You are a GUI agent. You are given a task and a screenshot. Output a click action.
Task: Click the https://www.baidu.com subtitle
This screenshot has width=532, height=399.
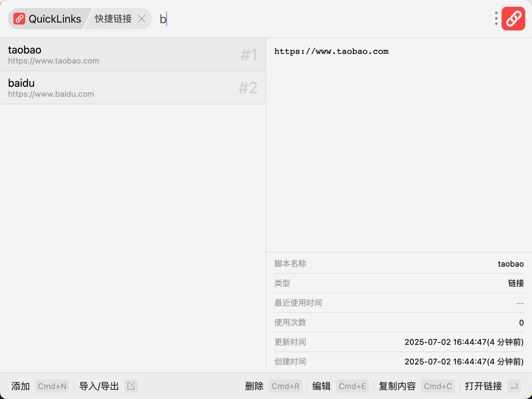[51, 94]
